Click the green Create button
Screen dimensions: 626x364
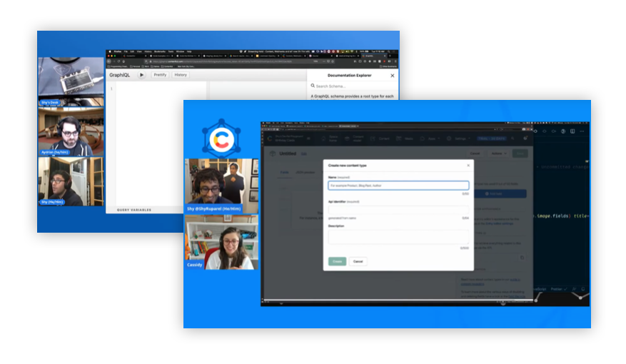tap(338, 261)
